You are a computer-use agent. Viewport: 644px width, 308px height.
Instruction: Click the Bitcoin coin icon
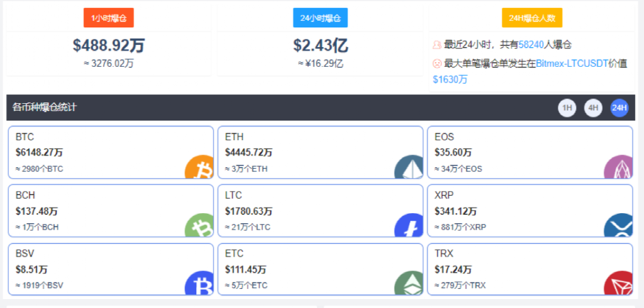point(200,167)
